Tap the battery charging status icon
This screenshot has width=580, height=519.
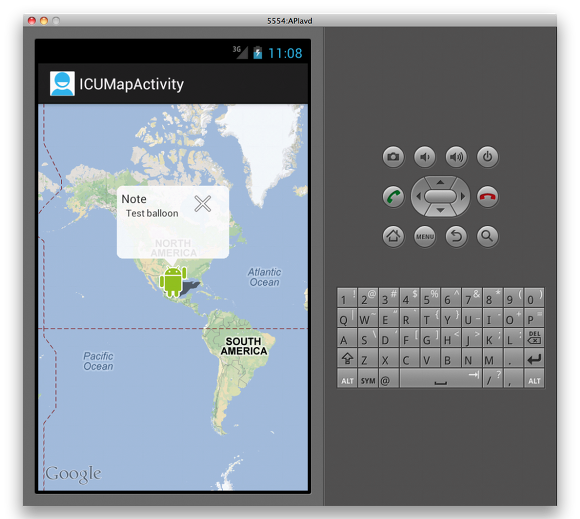[x=257, y=53]
